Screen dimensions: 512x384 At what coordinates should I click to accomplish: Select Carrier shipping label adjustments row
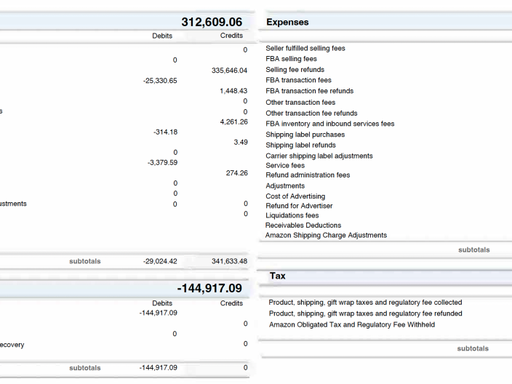tap(319, 156)
